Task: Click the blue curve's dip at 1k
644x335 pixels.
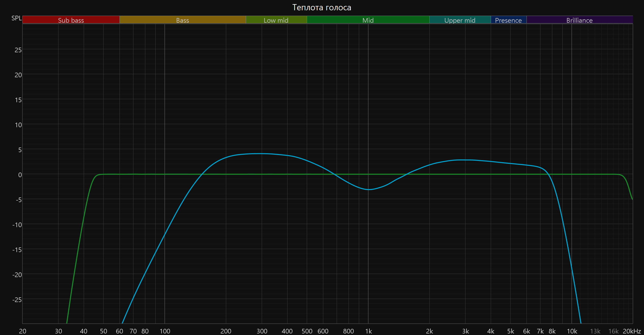Action: pyautogui.click(x=368, y=190)
